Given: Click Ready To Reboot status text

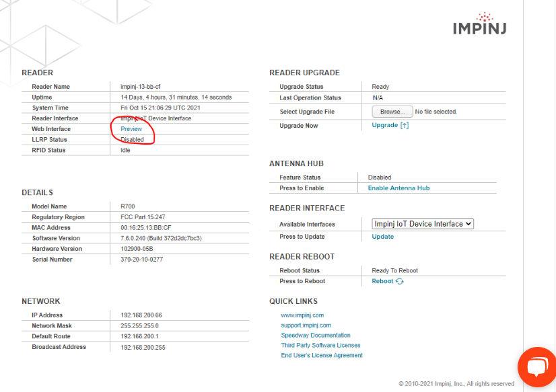Looking at the screenshot, I should 394,270.
